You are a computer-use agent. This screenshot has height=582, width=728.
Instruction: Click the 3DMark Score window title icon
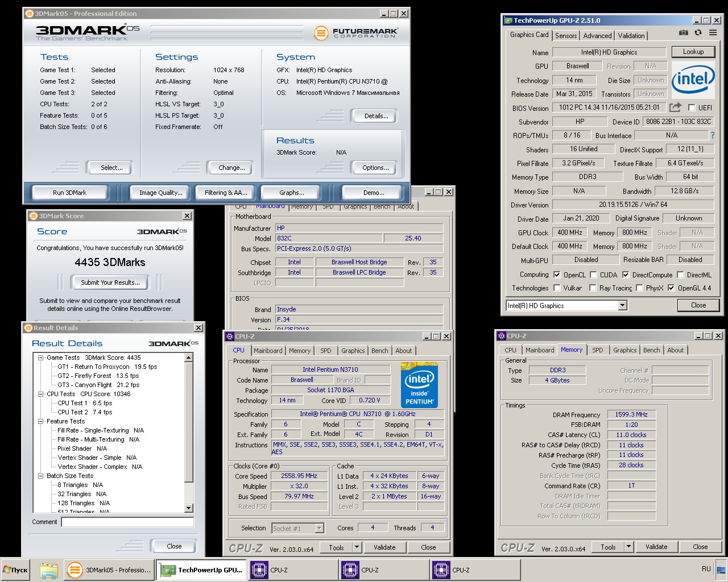34,216
